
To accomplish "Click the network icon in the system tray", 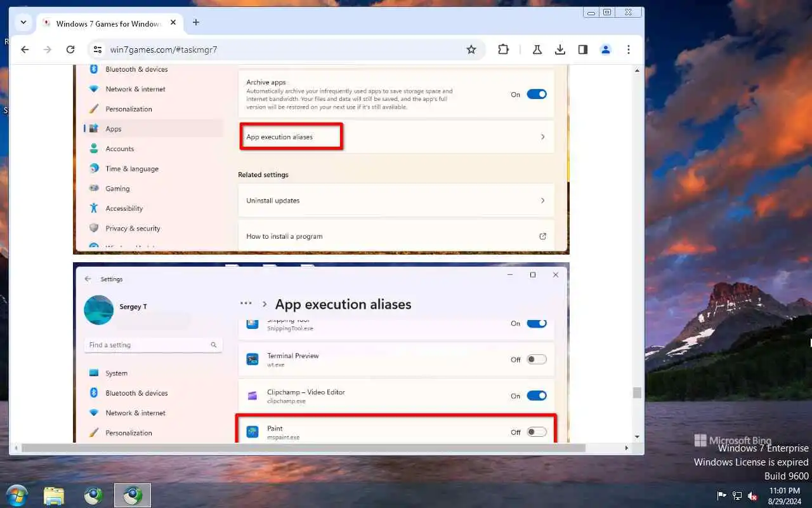I will point(737,495).
